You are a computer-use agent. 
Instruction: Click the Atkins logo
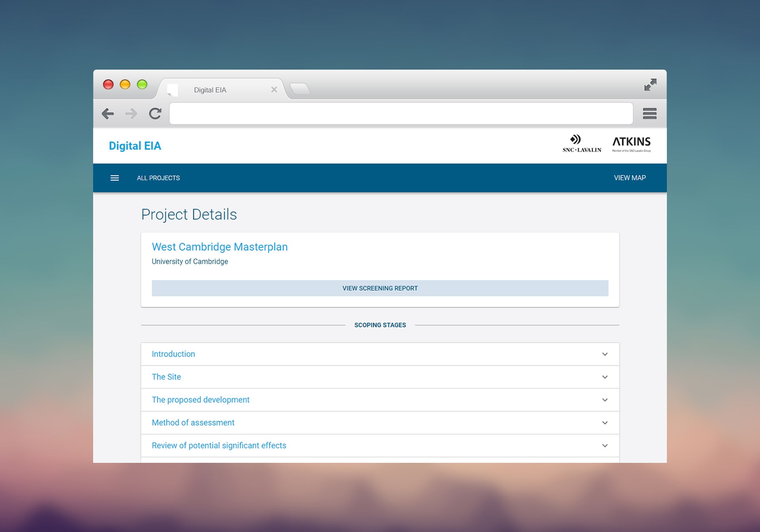click(631, 144)
